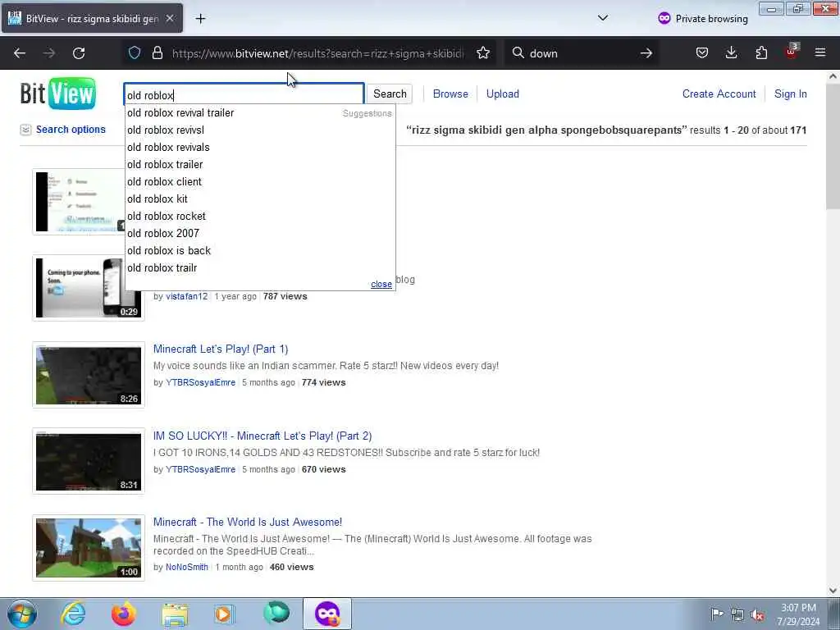Click the padlock site info icon
The width and height of the screenshot is (840, 630).
click(157, 52)
